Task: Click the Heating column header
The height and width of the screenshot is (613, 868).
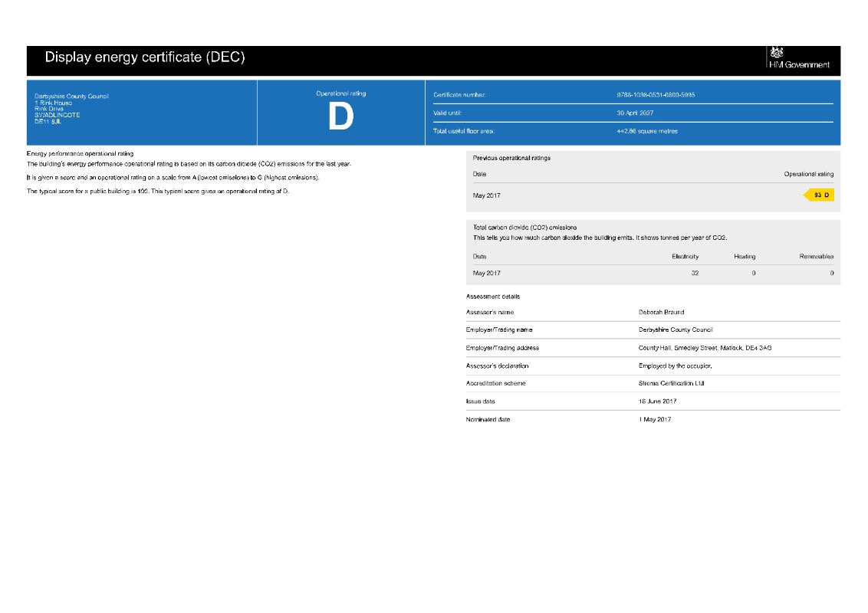Action: pos(744,257)
